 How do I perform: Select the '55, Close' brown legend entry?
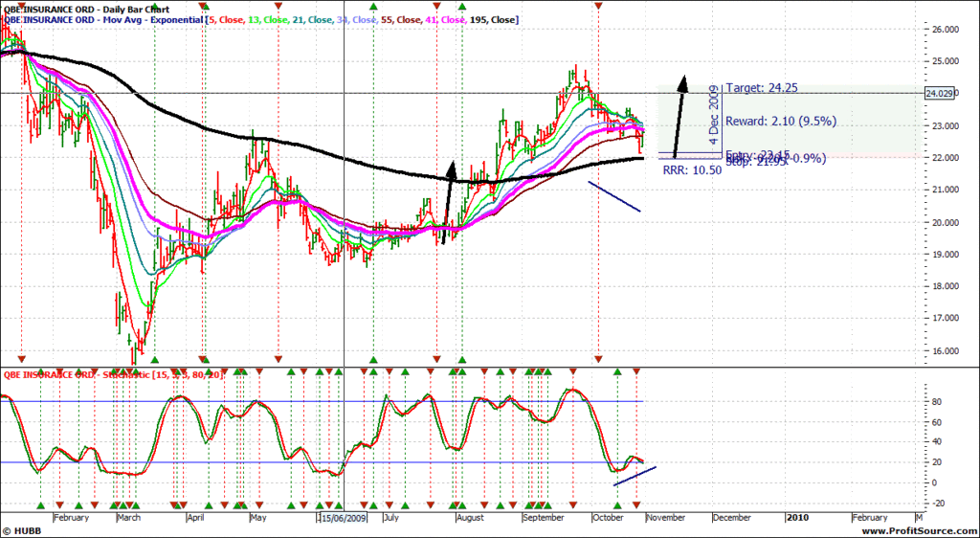pos(400,20)
